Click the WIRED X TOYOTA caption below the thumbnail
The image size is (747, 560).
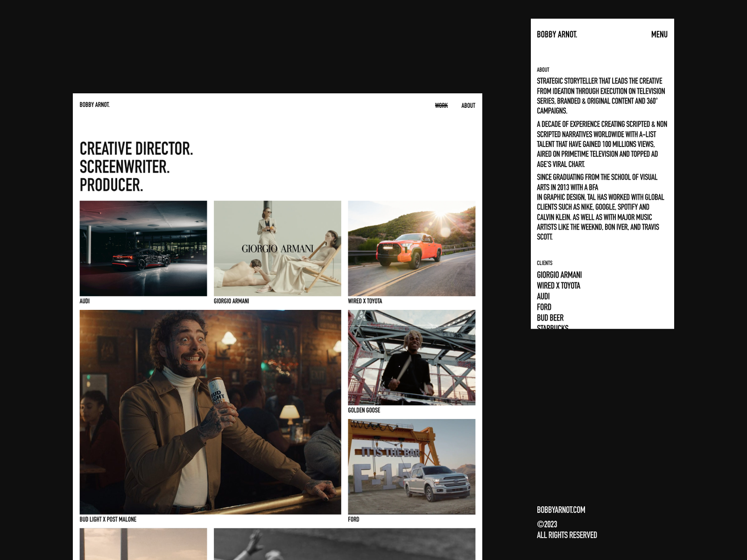point(365,301)
